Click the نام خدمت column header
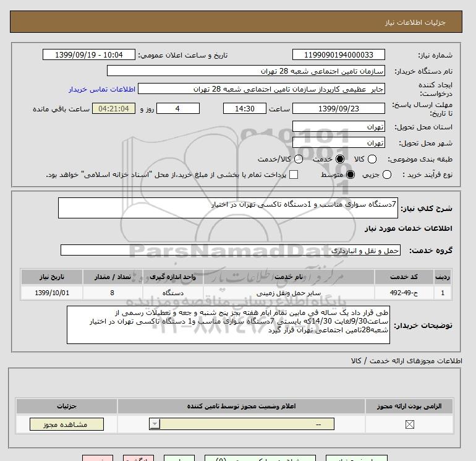This screenshot has width=476, height=461. pyautogui.click(x=289, y=277)
